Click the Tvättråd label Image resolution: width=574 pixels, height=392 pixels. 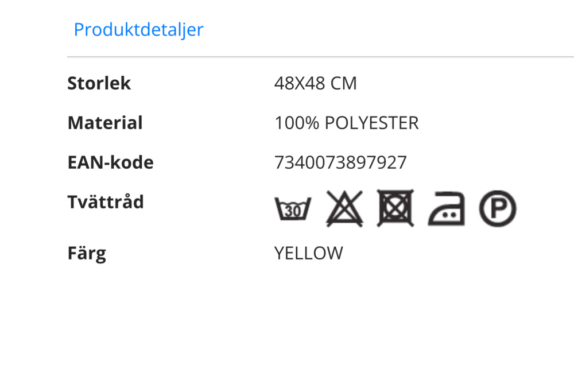tap(106, 201)
